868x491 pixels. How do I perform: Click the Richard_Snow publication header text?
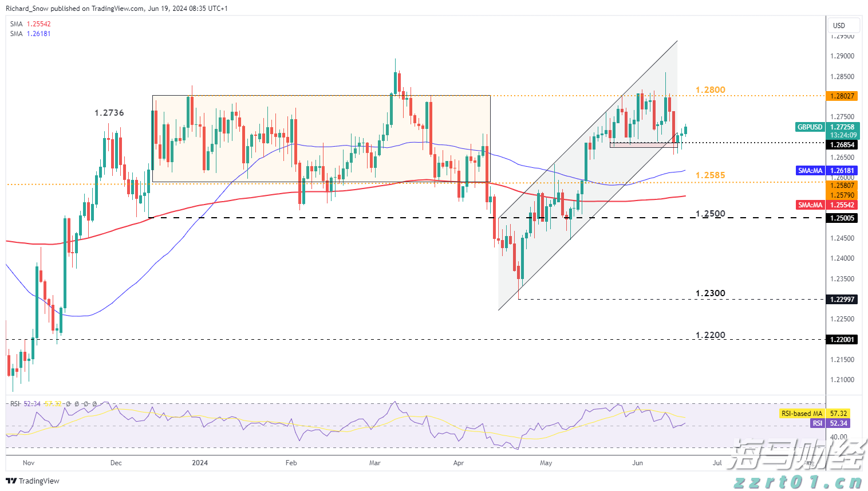click(x=115, y=9)
